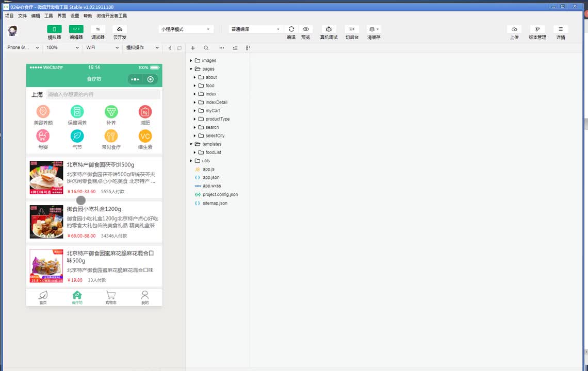Viewport: 588px width, 371px height.
Task: Open the 帮助 menu
Action: point(88,16)
